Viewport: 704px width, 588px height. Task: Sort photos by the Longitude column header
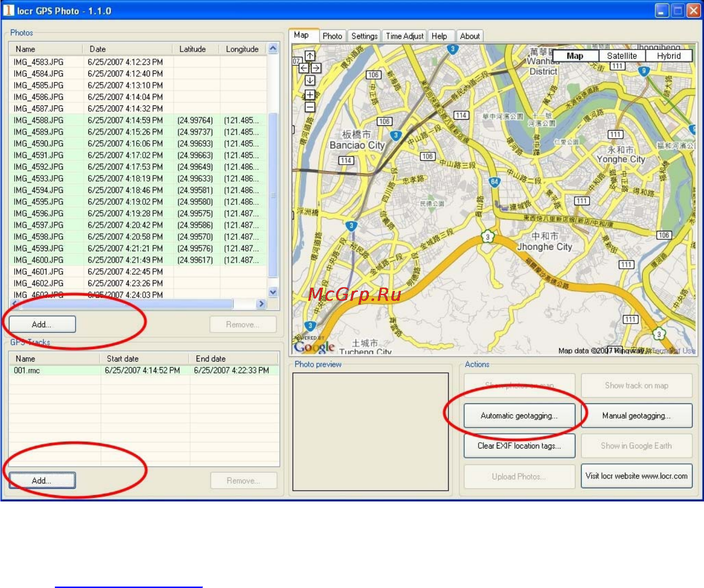(x=243, y=49)
